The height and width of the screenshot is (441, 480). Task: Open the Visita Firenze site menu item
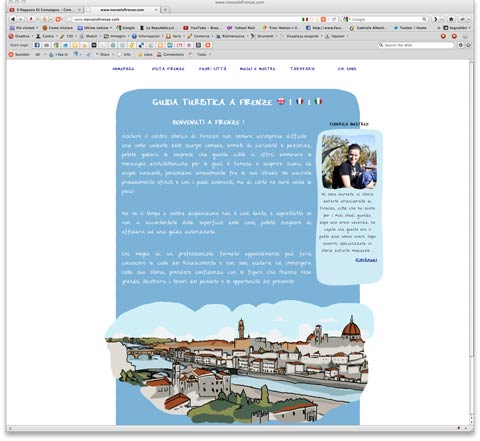point(168,69)
